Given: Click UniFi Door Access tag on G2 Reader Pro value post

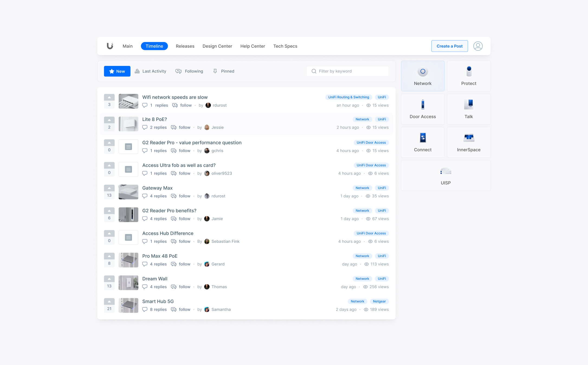Looking at the screenshot, I should [x=371, y=142].
